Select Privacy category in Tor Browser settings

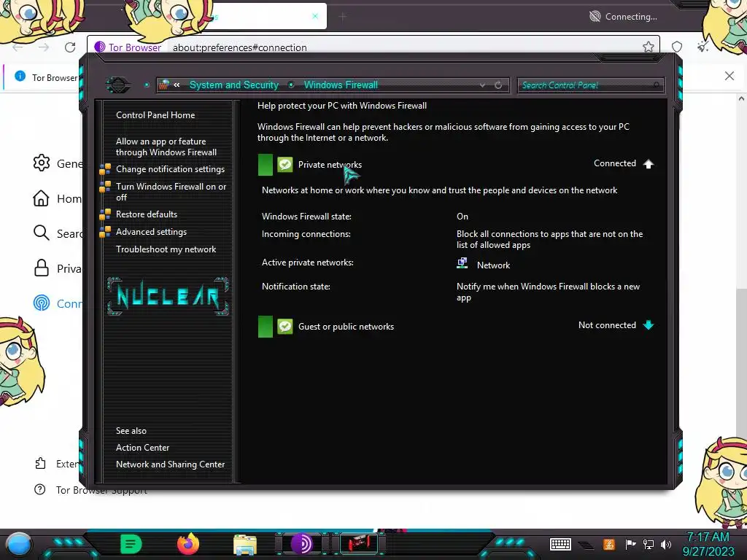tap(57, 268)
